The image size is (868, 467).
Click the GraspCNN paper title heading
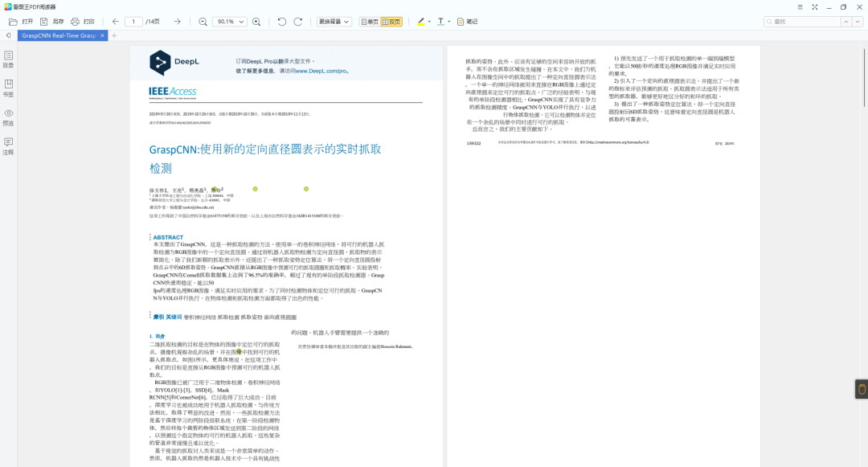pyautogui.click(x=265, y=158)
